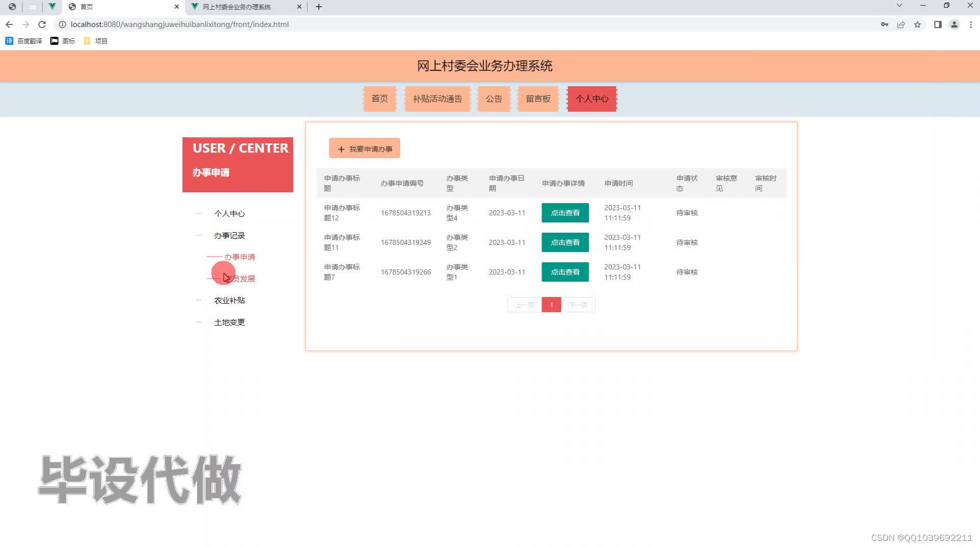Open 留言板 navigation item

(x=538, y=99)
